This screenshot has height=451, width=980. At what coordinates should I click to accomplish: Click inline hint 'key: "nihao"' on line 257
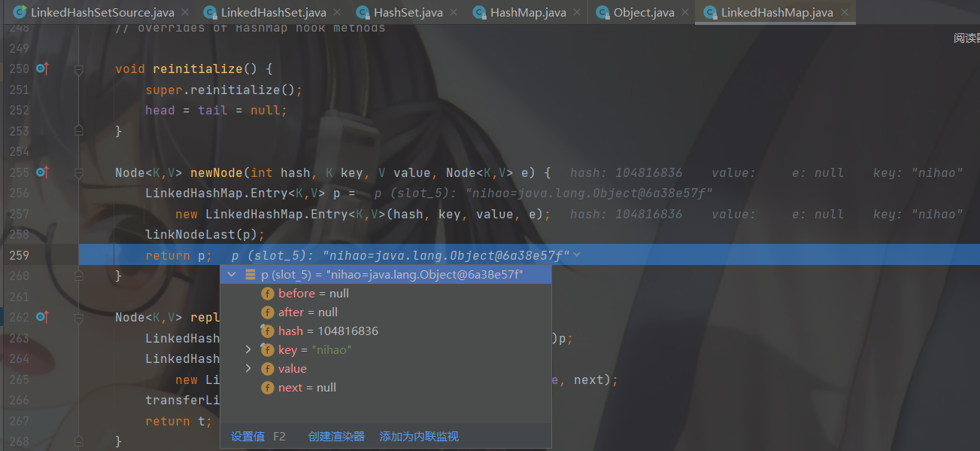click(918, 214)
